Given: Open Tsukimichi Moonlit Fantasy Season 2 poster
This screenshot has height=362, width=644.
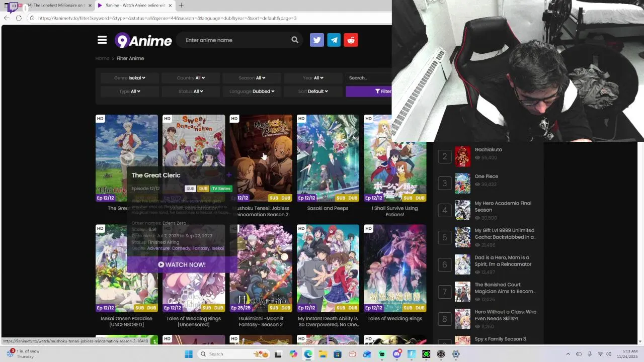Looking at the screenshot, I should pos(261,268).
